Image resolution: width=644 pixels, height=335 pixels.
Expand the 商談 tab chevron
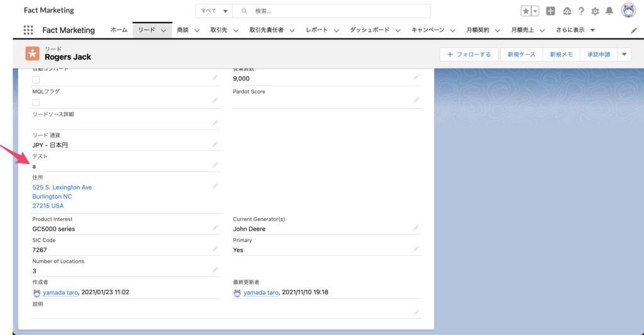point(197,30)
